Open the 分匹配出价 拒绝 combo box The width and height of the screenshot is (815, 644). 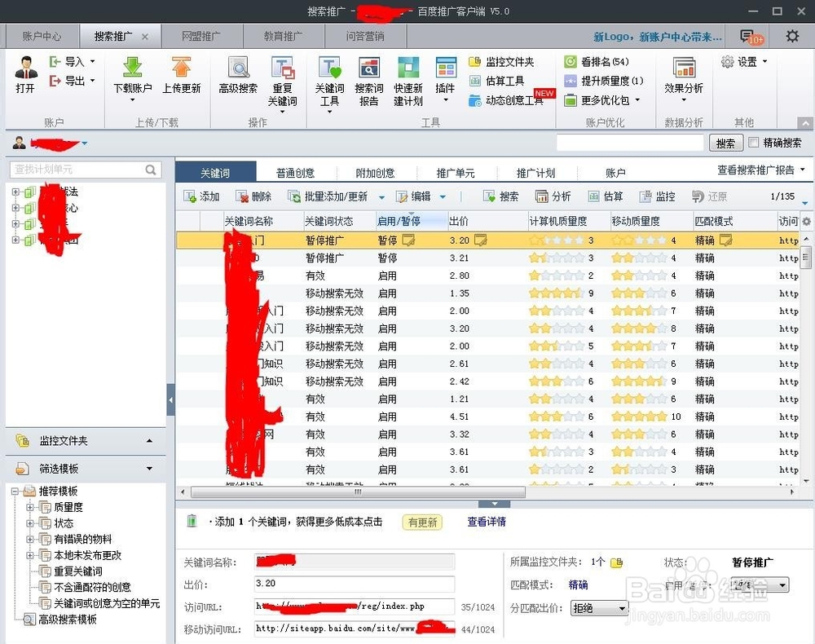pos(599,608)
